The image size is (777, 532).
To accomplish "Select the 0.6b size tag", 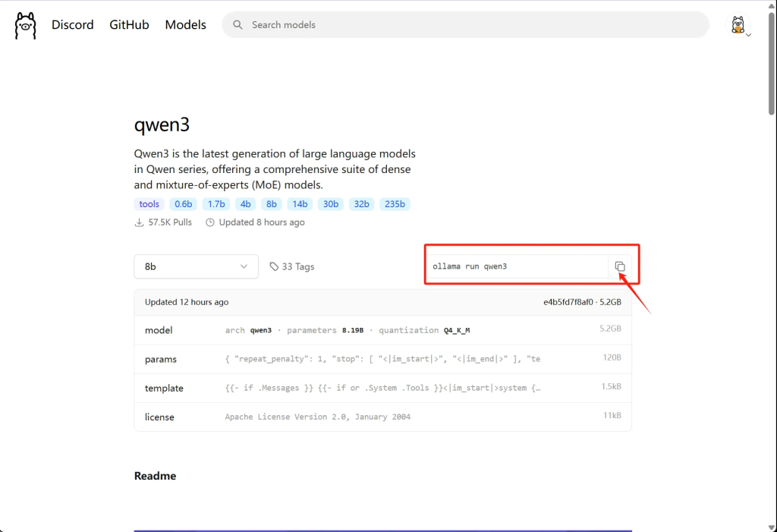I will point(184,204).
